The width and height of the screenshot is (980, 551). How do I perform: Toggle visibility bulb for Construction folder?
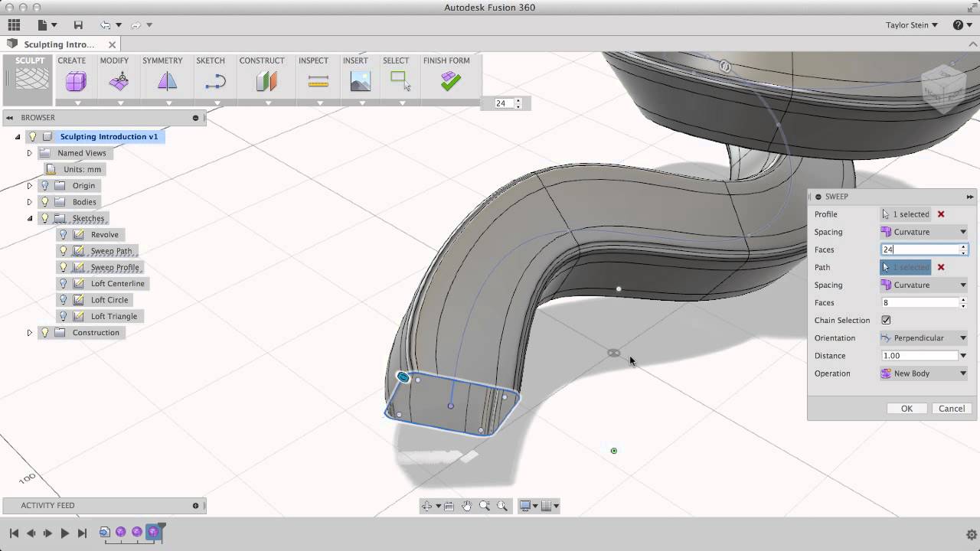(44, 332)
